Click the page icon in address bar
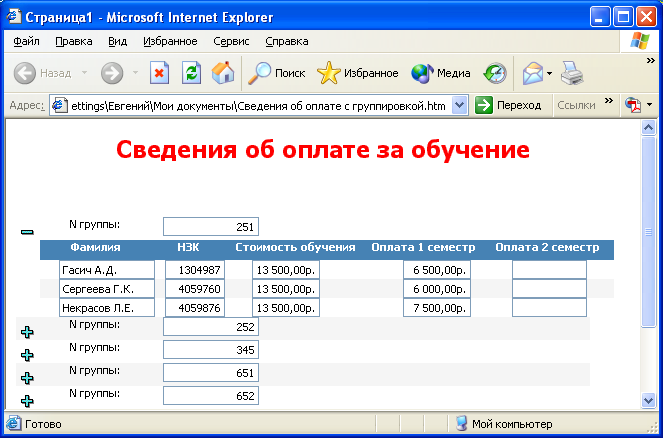The height and width of the screenshot is (438, 663). (x=60, y=105)
